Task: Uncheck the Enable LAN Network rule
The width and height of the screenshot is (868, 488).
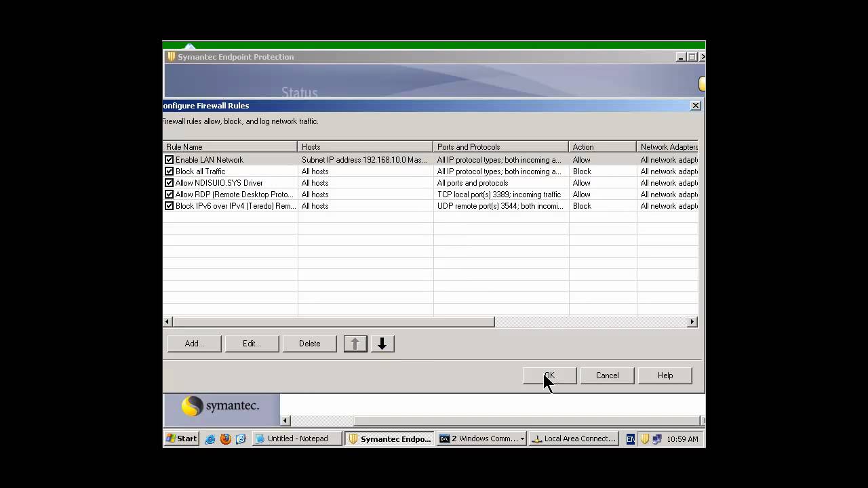Action: [170, 160]
